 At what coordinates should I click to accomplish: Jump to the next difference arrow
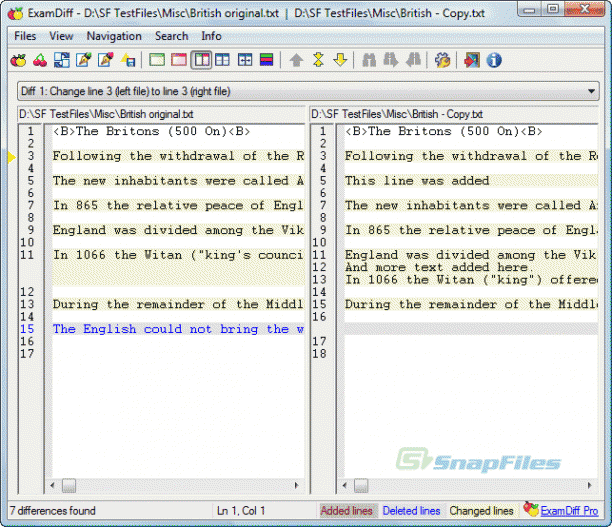tap(340, 61)
